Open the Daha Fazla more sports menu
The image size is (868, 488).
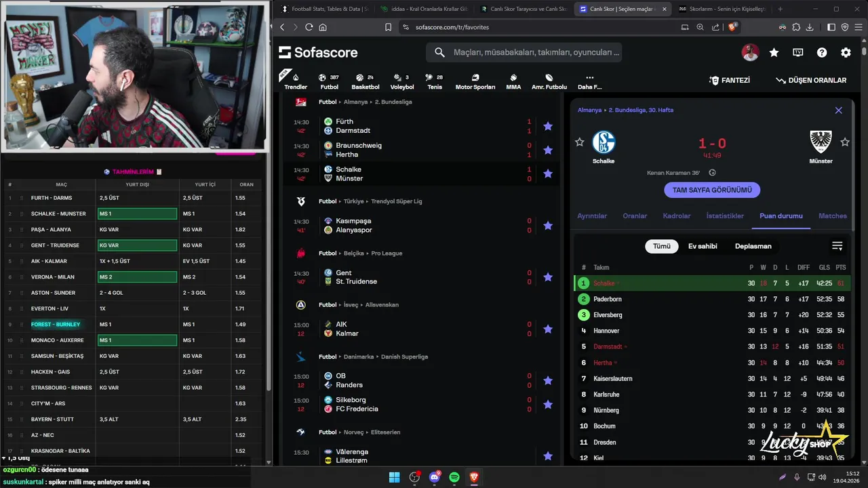click(589, 81)
